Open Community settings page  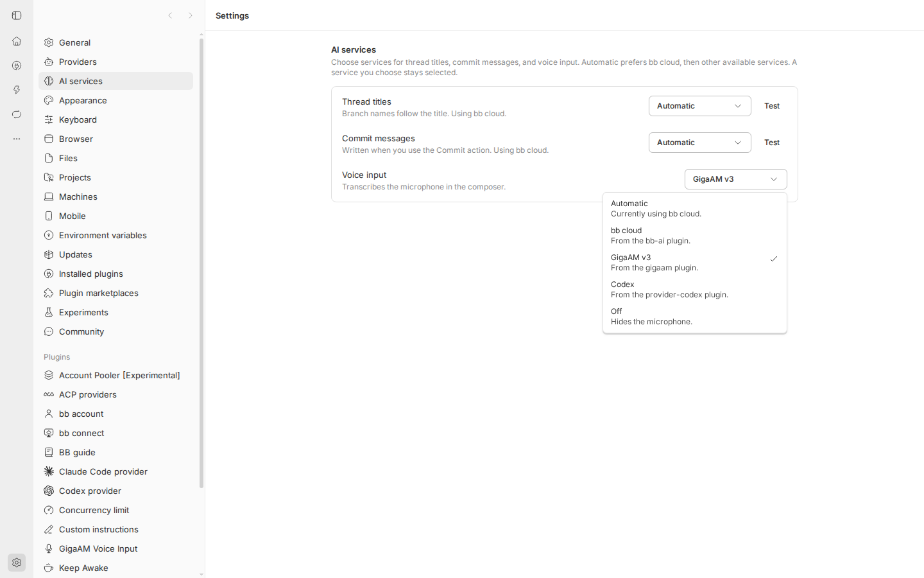click(x=116, y=331)
